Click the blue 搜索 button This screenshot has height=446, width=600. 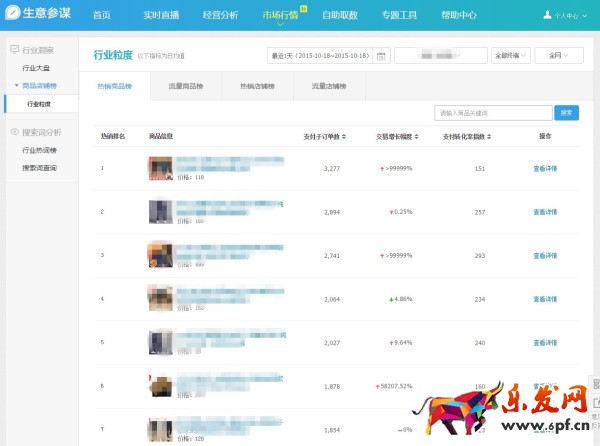567,113
